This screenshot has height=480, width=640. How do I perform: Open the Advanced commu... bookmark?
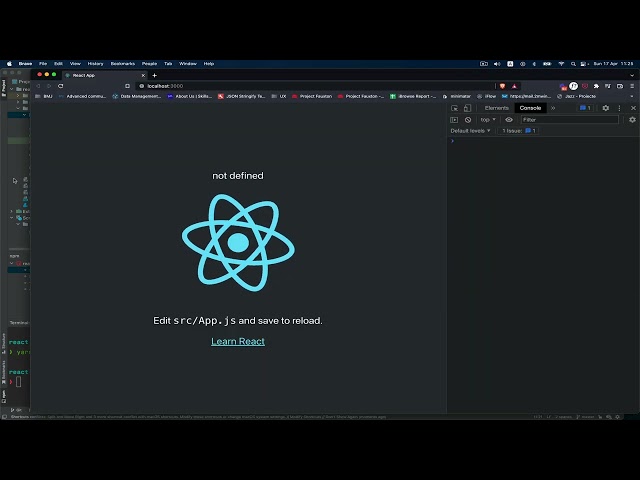tap(82, 96)
